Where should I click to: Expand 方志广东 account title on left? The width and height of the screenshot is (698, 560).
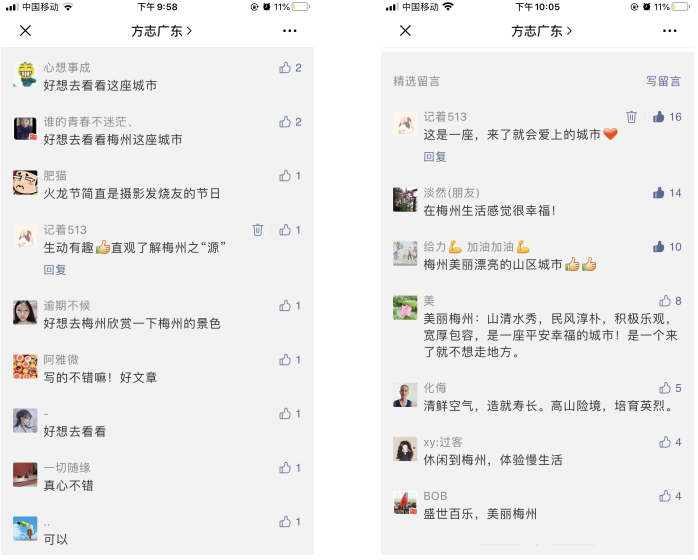tap(162, 31)
